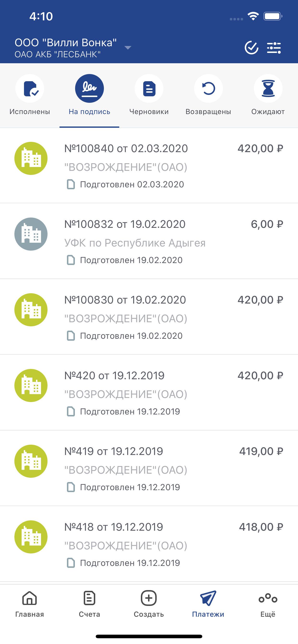
Task: Show Возвращены returned payments icon
Action: click(208, 88)
